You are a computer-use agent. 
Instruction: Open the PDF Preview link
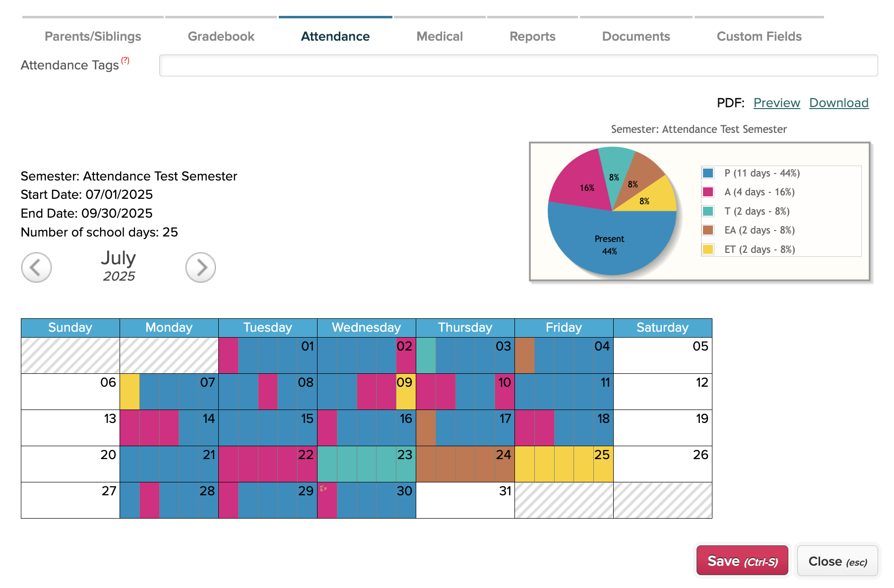pos(776,103)
